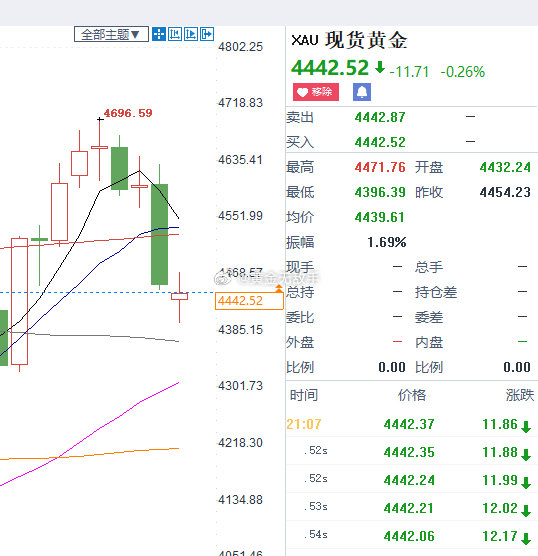
Task: Click the 卖出 price 4442.87
Action: coord(380,117)
